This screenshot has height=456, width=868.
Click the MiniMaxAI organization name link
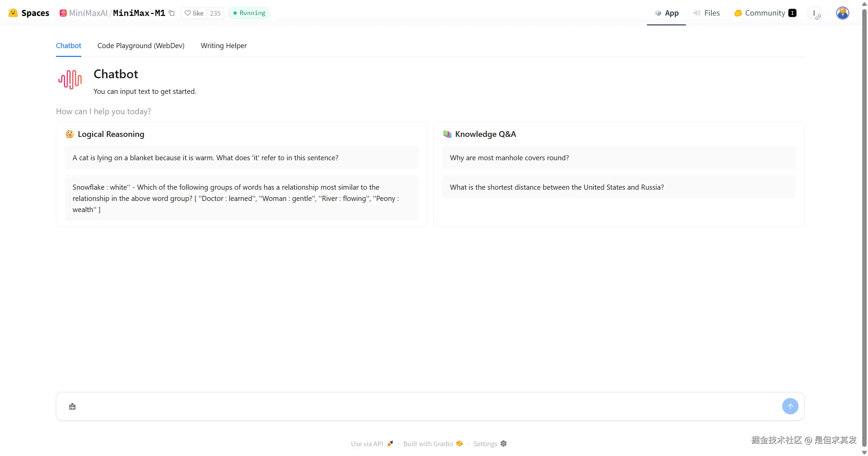tap(88, 13)
